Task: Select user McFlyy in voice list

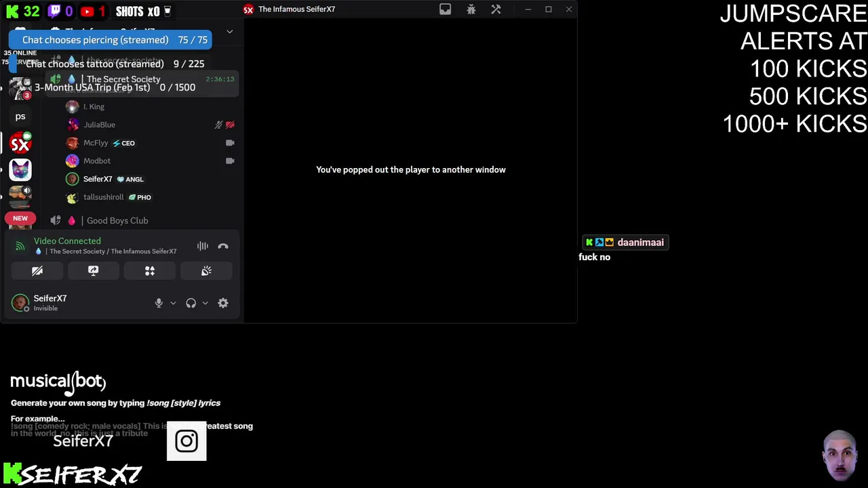Action: [96, 143]
